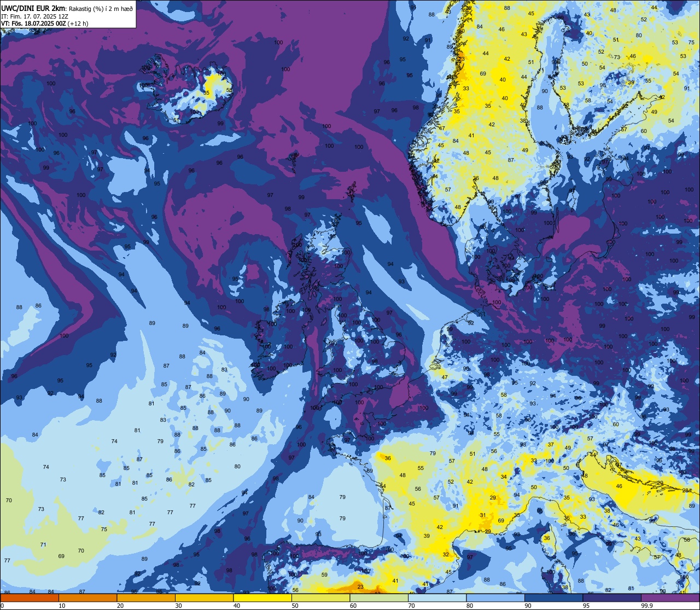Image resolution: width=700 pixels, height=610 pixels.
Task: Click the 'IT: Fim. 17. 07. 2025 12Z' line
Action: coord(34,16)
